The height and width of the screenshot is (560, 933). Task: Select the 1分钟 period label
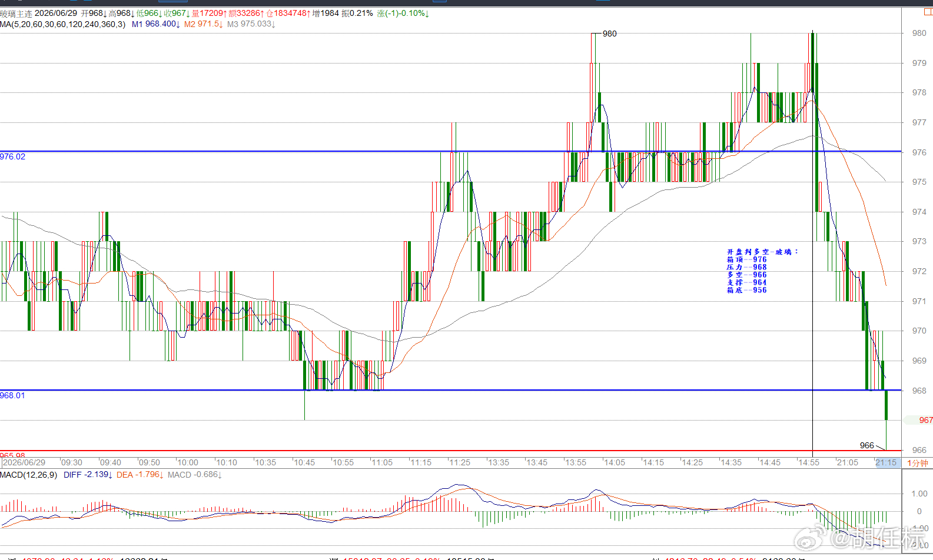917,463
